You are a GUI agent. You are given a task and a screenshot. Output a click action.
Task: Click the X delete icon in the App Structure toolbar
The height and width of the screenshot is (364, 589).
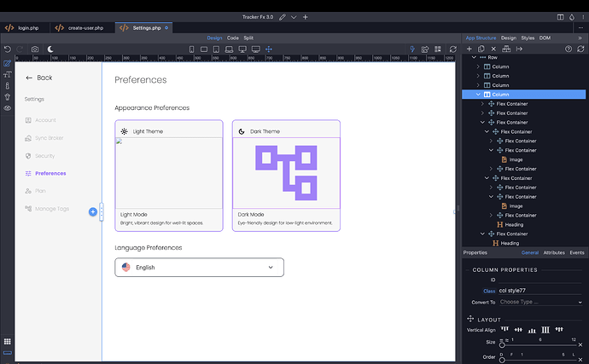pyautogui.click(x=493, y=49)
